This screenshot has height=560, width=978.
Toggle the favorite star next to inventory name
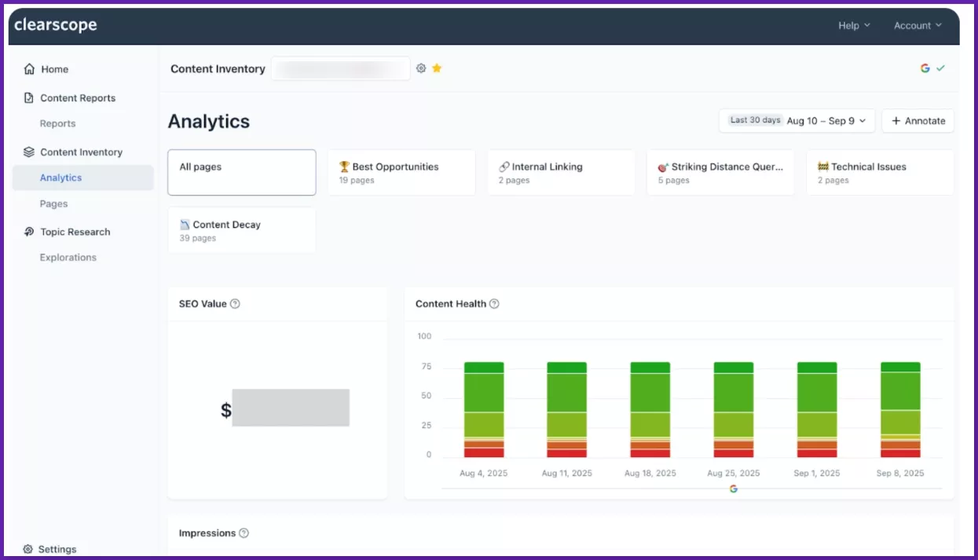pyautogui.click(x=437, y=68)
